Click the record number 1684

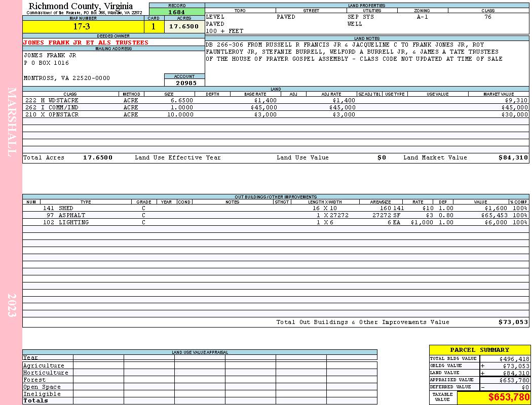[177, 12]
